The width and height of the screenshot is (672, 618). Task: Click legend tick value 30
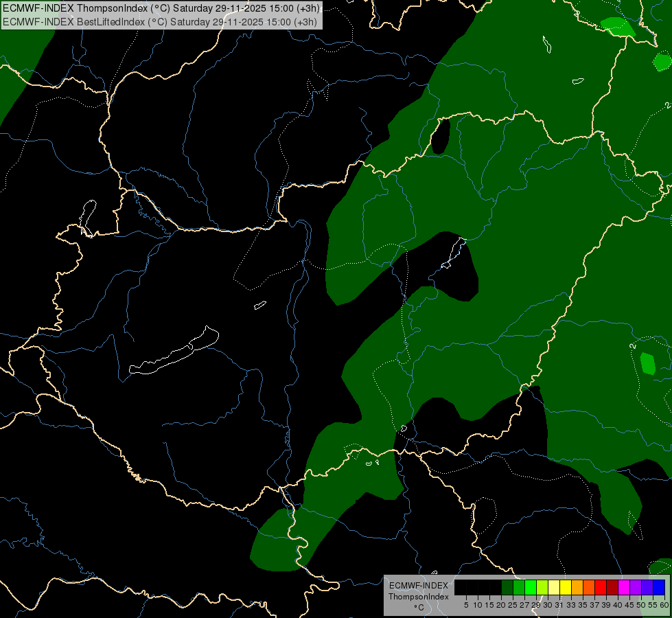(548, 605)
